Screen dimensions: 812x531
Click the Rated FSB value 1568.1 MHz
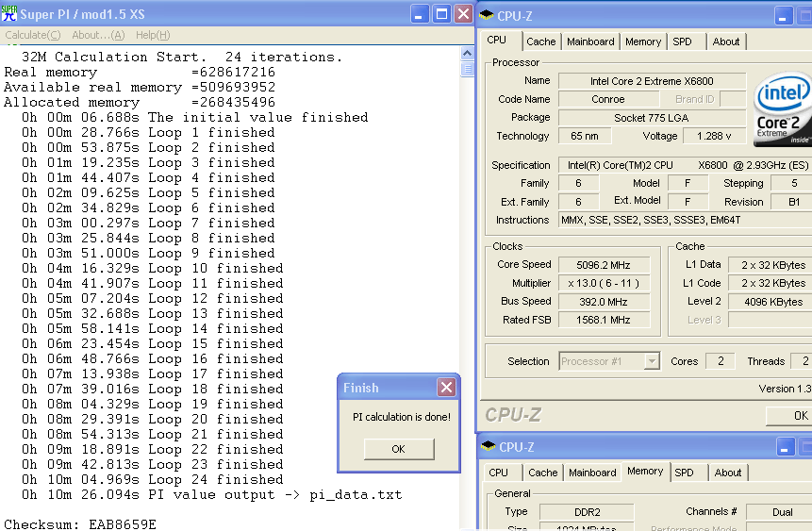pyautogui.click(x=604, y=320)
